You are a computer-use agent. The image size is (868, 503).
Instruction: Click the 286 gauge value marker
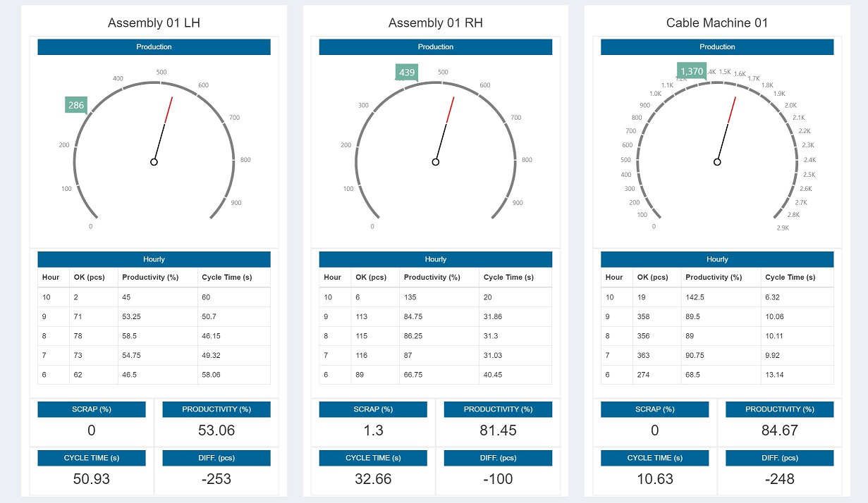click(x=76, y=106)
